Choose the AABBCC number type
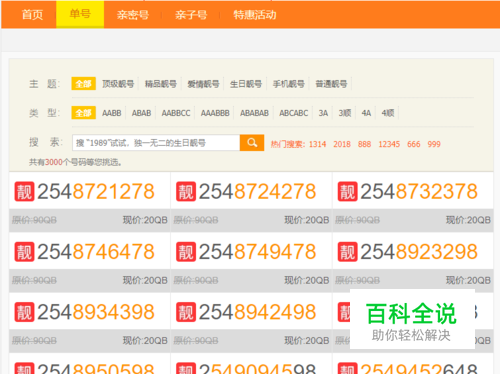500x374 pixels. [176, 113]
